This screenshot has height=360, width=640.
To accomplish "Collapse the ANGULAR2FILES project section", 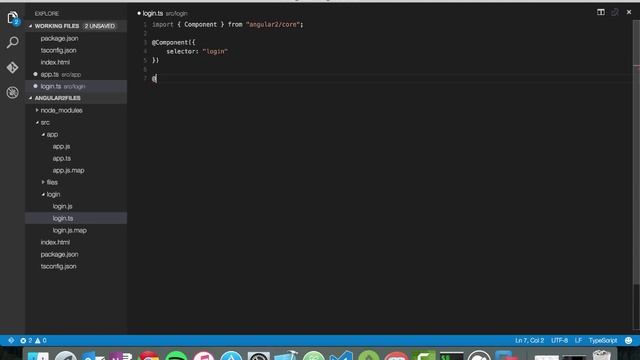I will pyautogui.click(x=31, y=98).
